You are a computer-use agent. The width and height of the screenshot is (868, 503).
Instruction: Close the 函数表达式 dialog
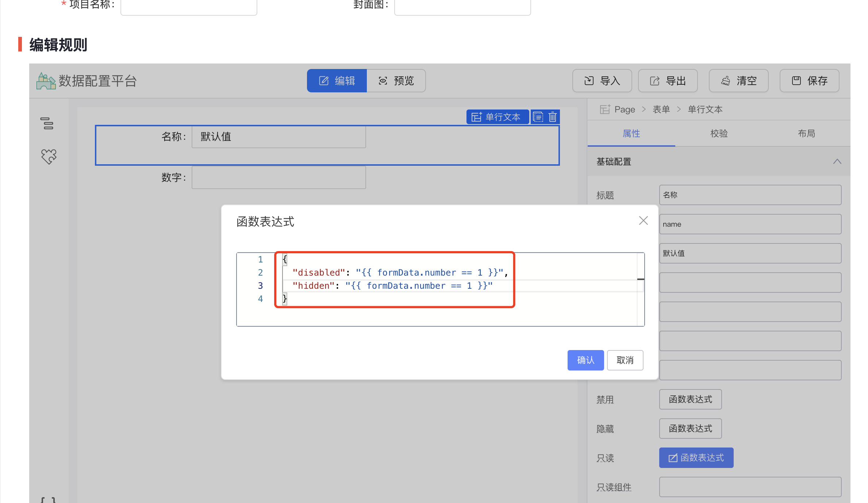point(643,220)
